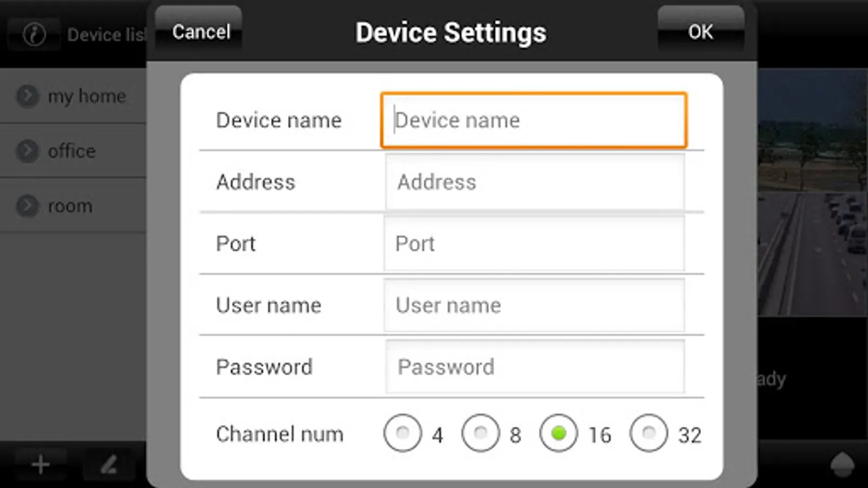Focus the Device name input field
The image size is (868, 488).
534,120
